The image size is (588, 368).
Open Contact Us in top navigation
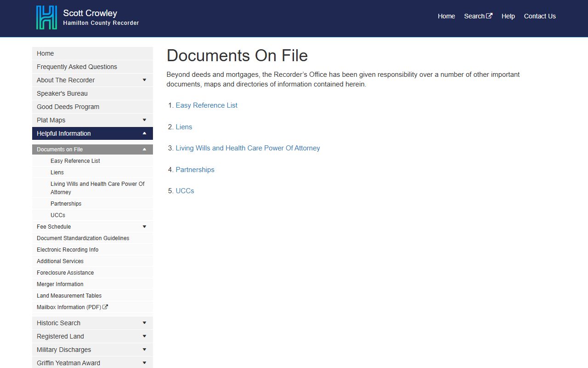540,16
